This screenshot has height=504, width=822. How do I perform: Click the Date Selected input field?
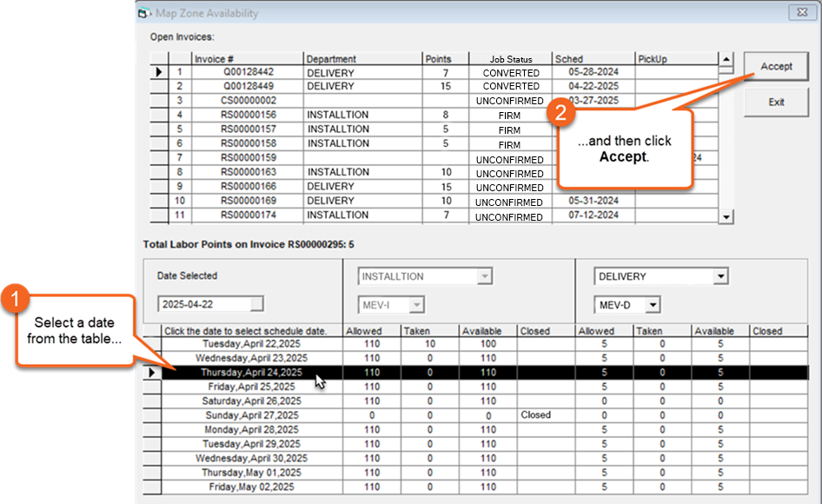tap(209, 304)
